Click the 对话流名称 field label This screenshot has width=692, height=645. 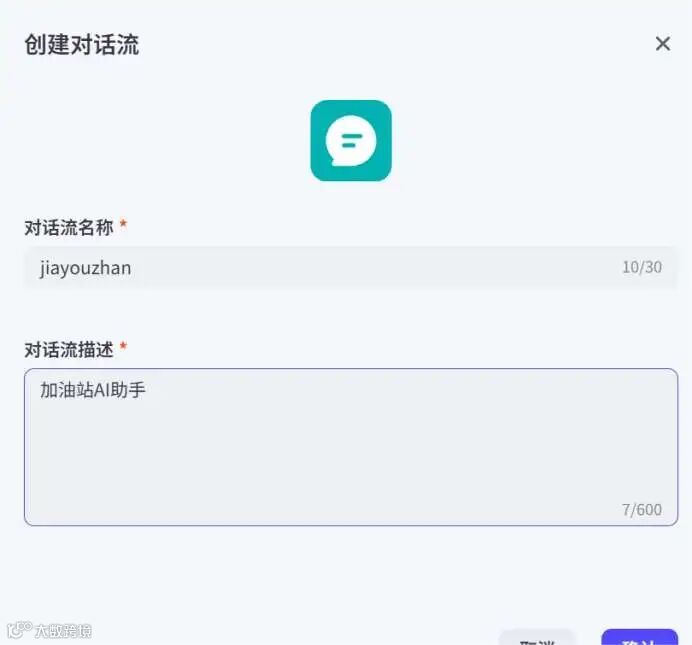[69, 228]
